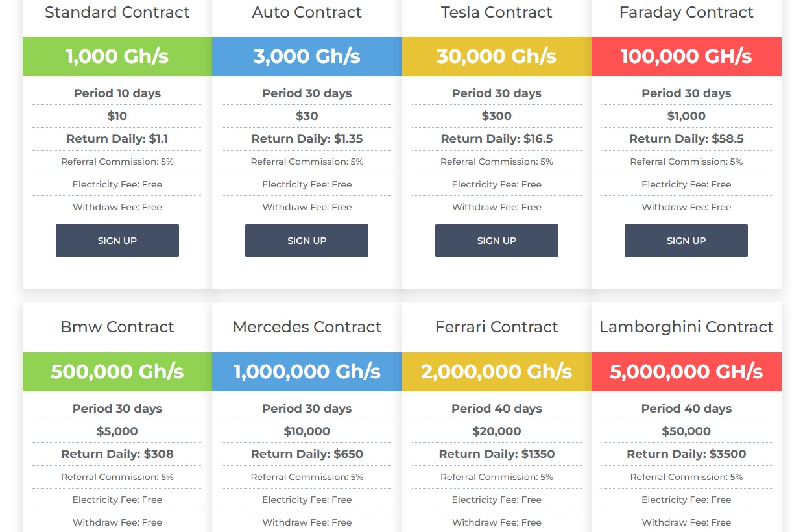
Task: Select the $50,000 price text
Action: tap(686, 431)
